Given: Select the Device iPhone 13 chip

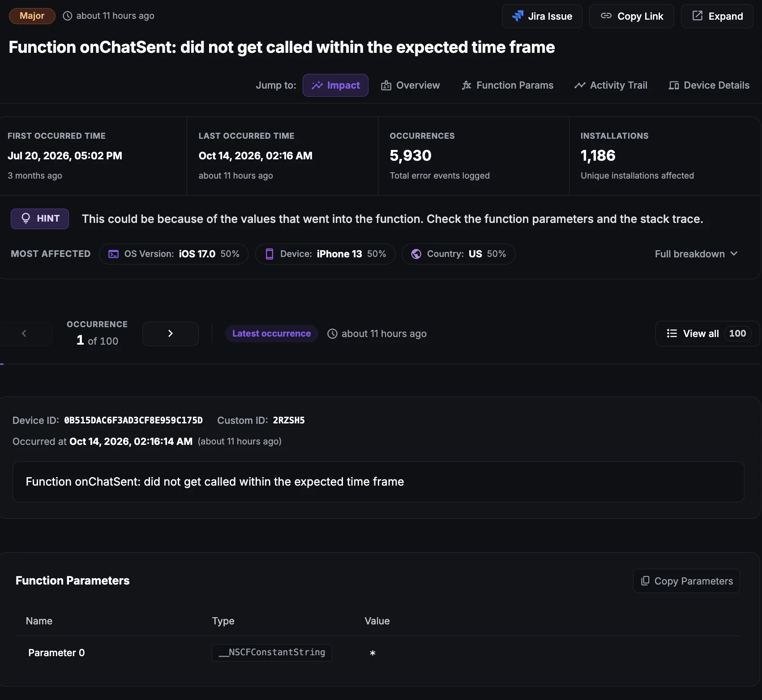Looking at the screenshot, I should click(325, 254).
